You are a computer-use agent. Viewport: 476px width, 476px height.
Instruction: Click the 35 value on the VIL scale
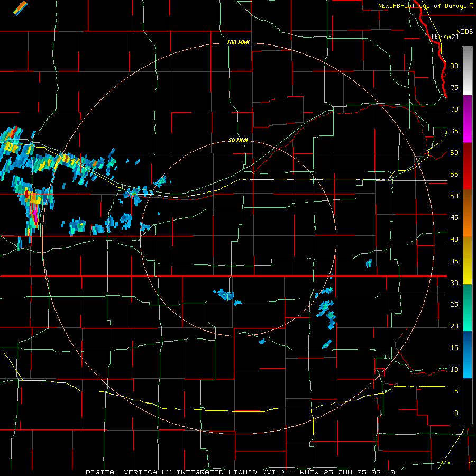pyautogui.click(x=454, y=261)
